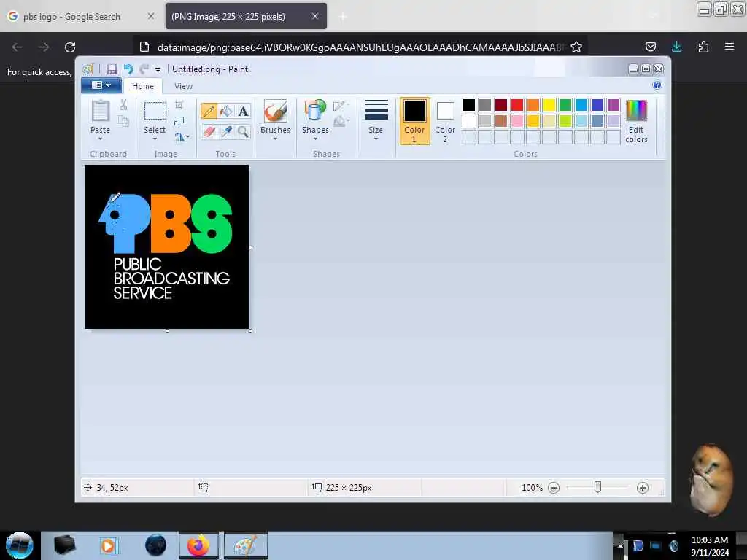The height and width of the screenshot is (560, 747).
Task: Open the Rotate dropdown arrow
Action: [x=188, y=137]
